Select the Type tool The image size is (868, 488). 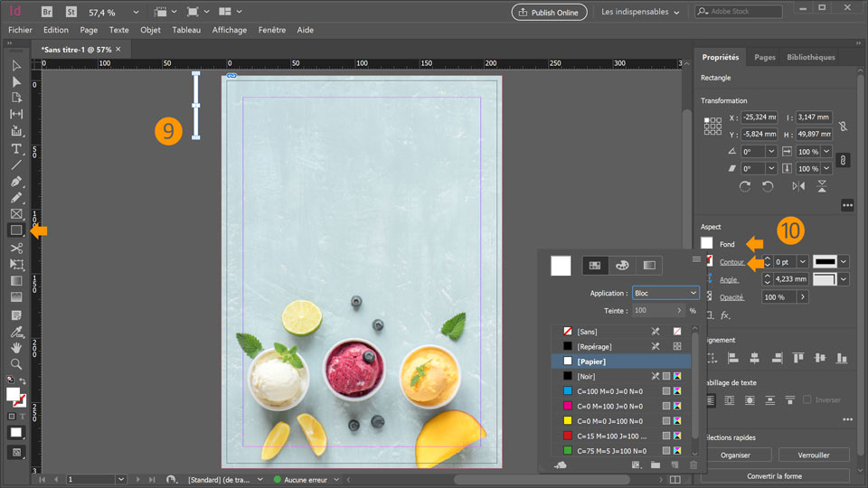[16, 149]
